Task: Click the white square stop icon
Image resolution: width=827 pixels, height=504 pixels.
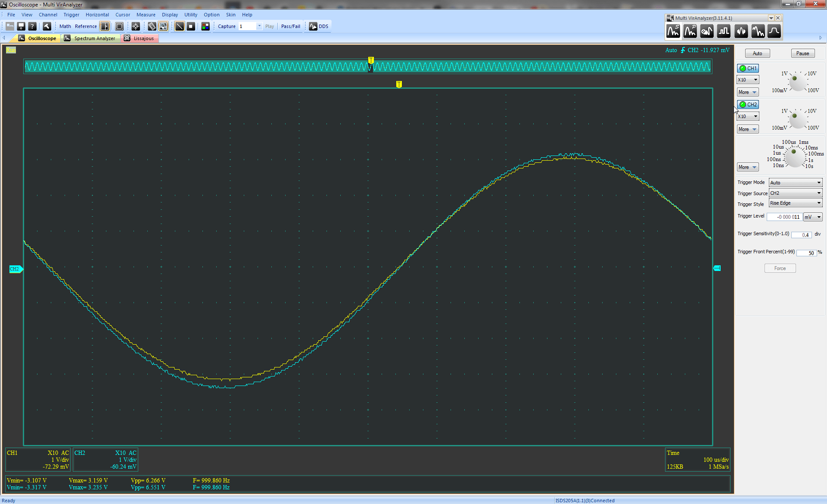Action: [191, 26]
